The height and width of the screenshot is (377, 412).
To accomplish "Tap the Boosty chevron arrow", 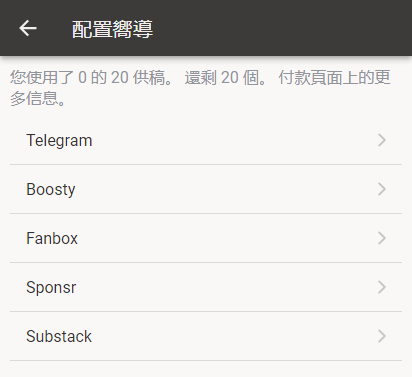I will (382, 189).
